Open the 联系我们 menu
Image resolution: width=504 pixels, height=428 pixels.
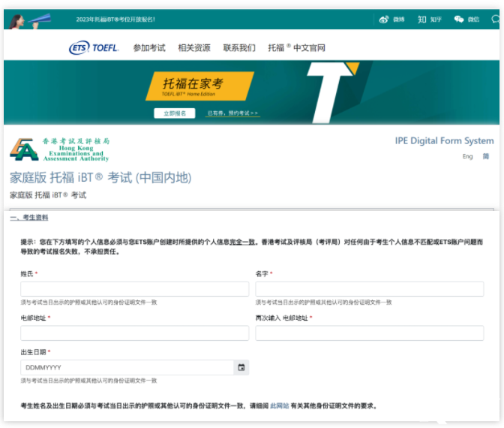239,48
